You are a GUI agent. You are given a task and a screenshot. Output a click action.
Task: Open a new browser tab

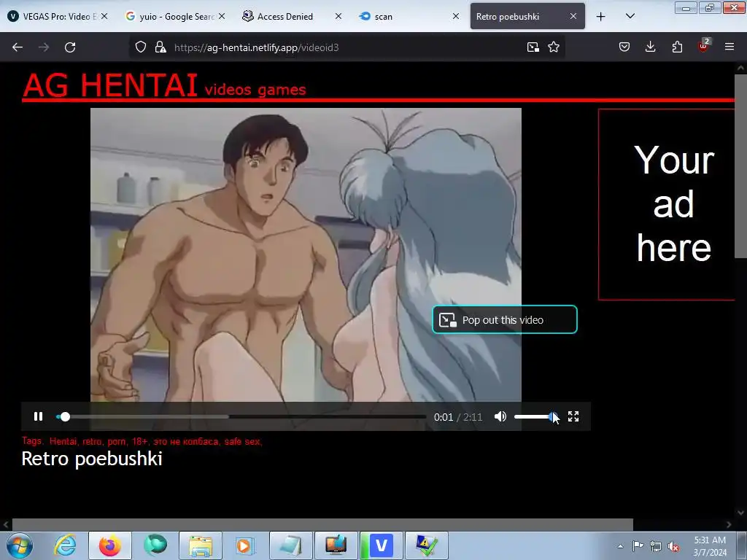(601, 17)
